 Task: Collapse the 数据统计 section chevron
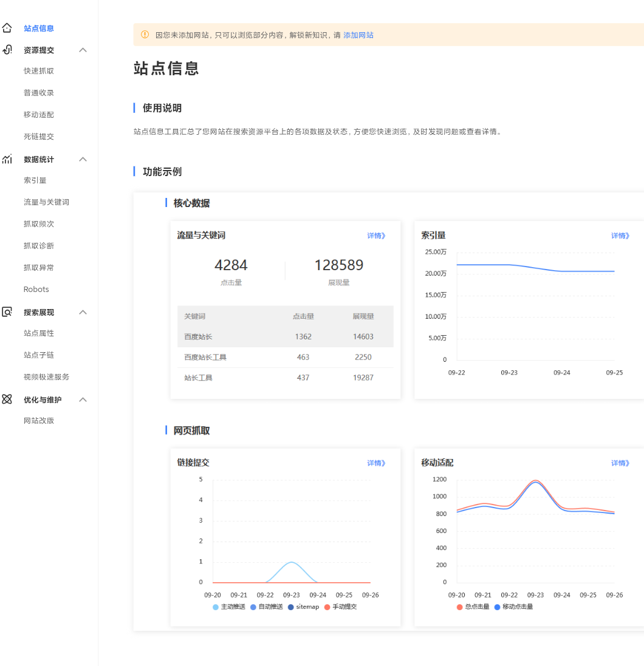83,159
